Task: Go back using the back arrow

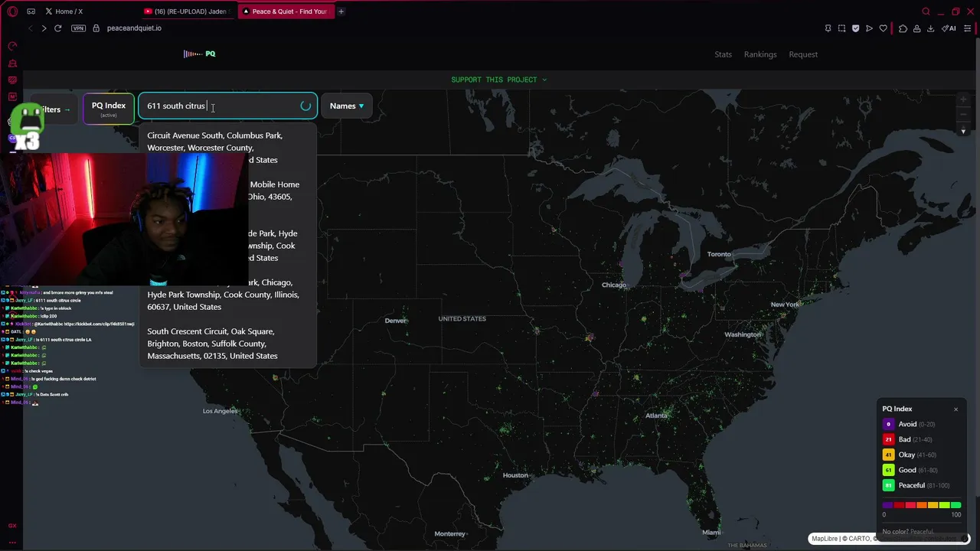Action: click(x=30, y=28)
